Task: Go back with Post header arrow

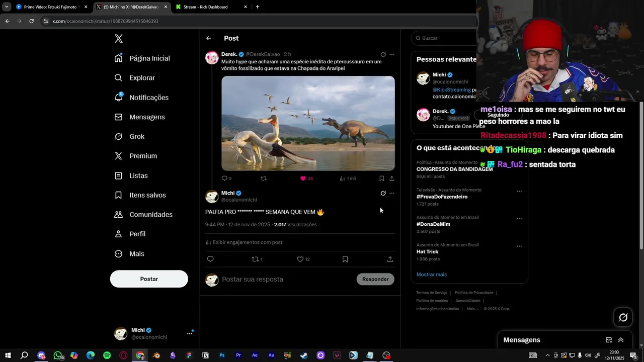Action: point(209,38)
